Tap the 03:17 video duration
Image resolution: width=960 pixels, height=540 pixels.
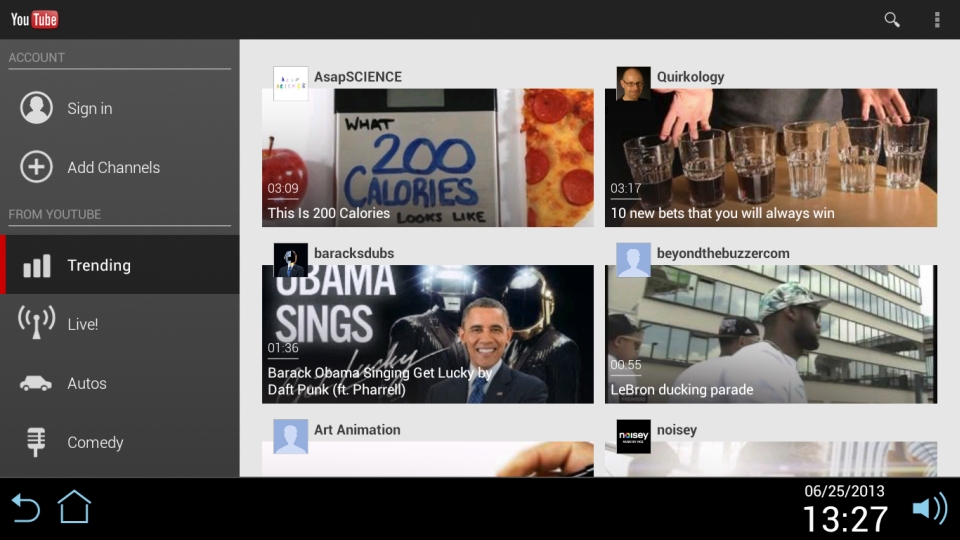(626, 189)
